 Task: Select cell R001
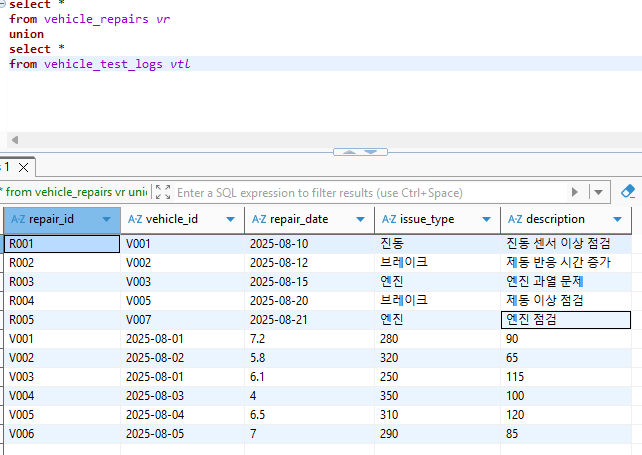coord(62,244)
